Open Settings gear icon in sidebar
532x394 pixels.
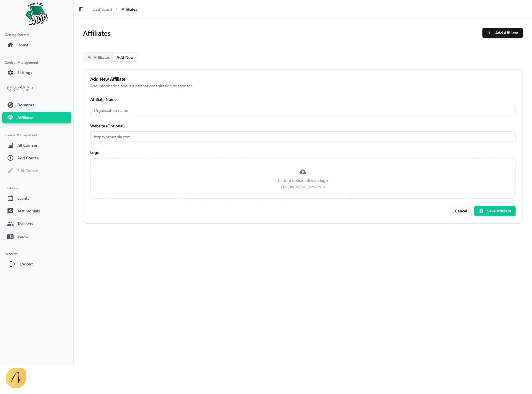pyautogui.click(x=10, y=73)
